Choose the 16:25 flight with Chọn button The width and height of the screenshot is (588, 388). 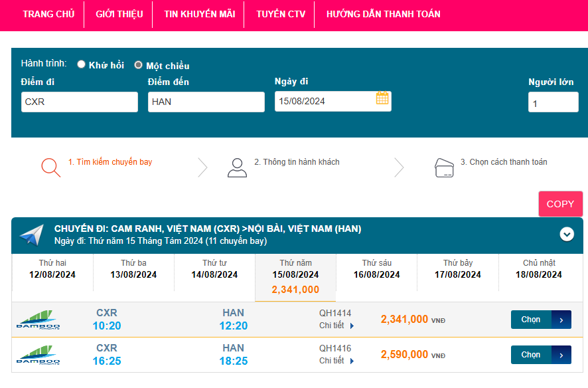point(540,355)
